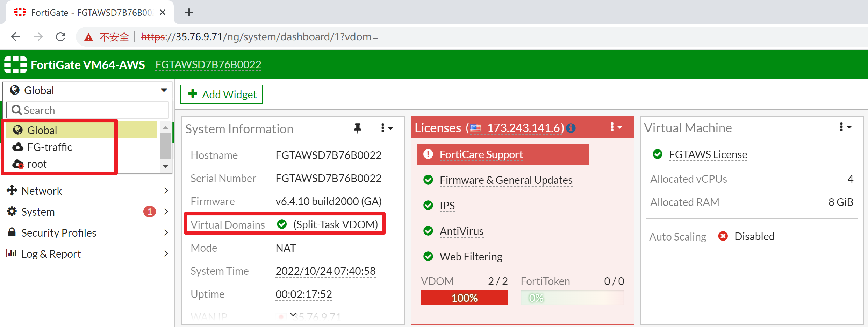Click the browser back arrow
This screenshot has height=327, width=868.
click(16, 37)
